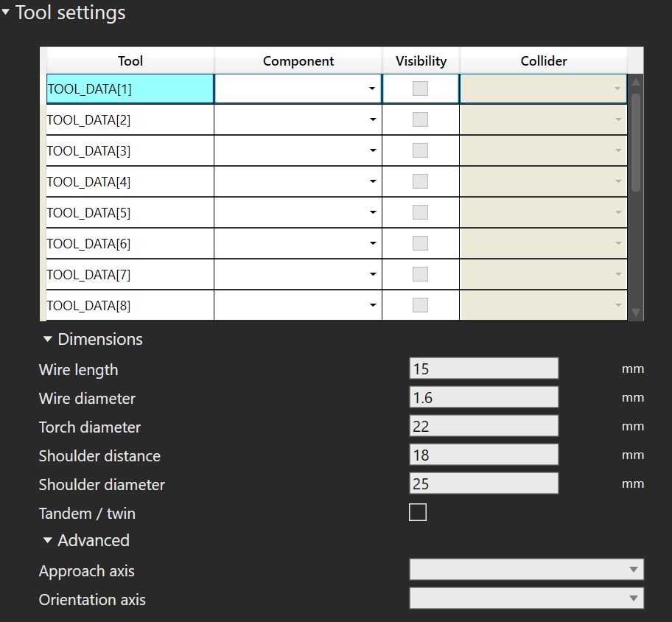Enable the Tandem / twin checkbox
672x622 pixels.
click(x=418, y=513)
